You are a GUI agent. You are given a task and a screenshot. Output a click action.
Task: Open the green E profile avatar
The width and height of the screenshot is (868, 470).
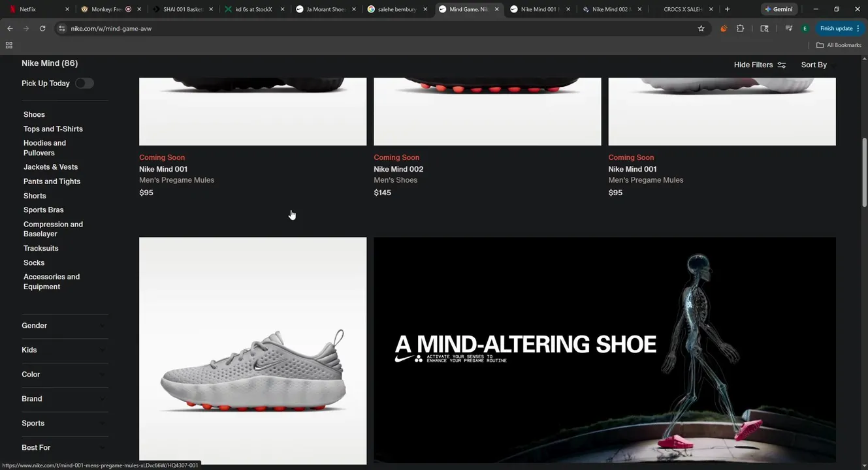[x=805, y=29]
